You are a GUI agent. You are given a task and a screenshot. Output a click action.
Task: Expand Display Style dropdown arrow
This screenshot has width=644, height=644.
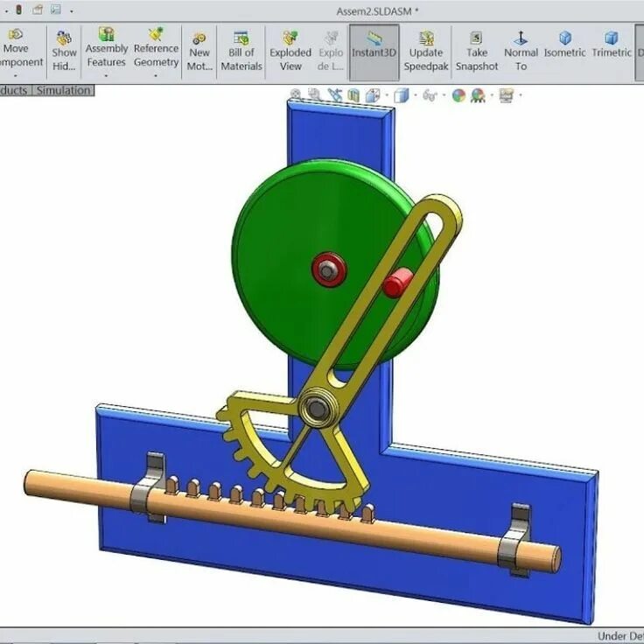(416, 95)
